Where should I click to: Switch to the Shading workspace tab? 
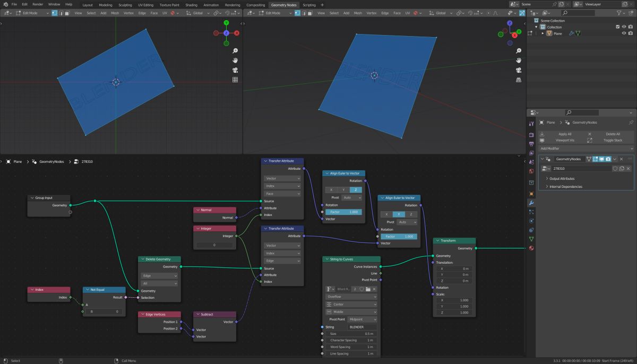(191, 5)
